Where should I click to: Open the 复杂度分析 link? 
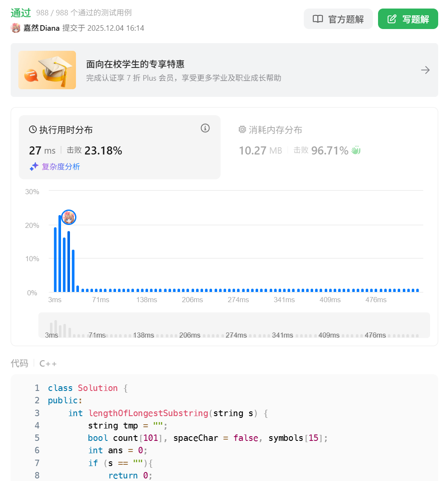point(61,167)
